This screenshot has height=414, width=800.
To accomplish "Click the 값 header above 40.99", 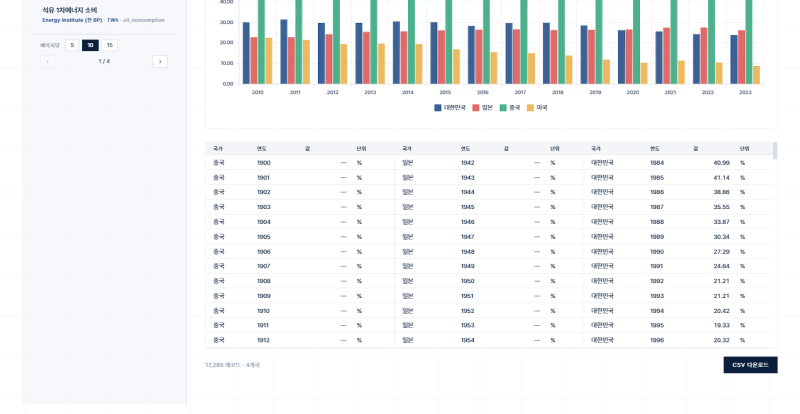I will pos(695,149).
